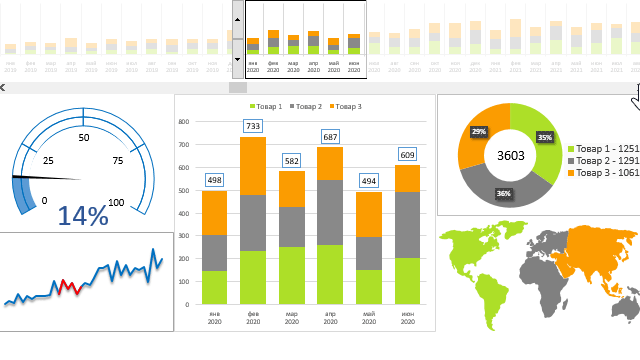The image size is (640, 360).
Task: Click the spin button up arrow
Action: 238,20
